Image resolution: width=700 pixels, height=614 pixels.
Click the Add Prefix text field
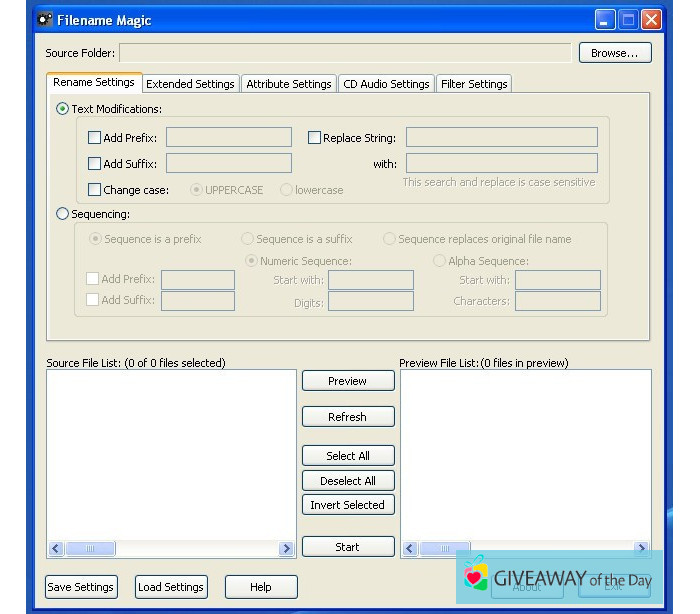point(229,138)
